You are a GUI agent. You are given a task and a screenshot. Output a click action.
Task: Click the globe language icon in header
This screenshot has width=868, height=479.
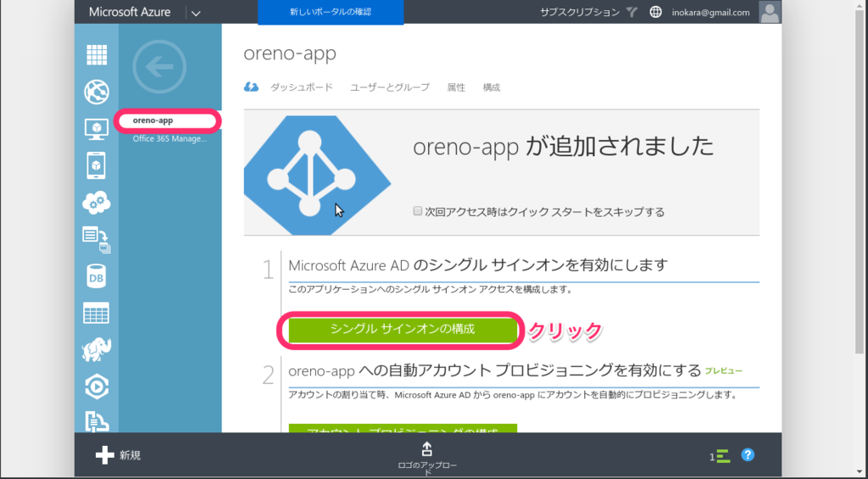point(655,12)
